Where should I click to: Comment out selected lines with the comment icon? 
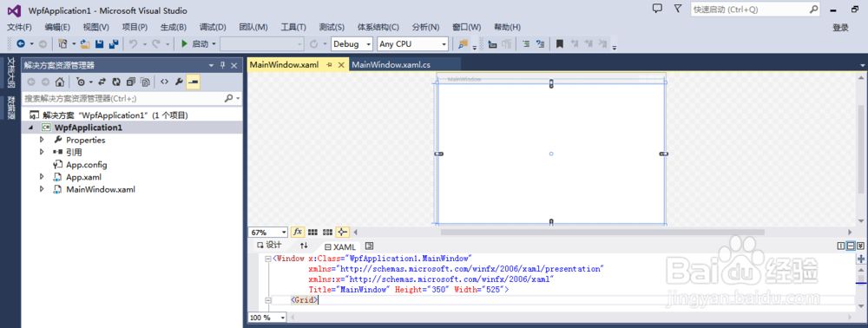(526, 43)
